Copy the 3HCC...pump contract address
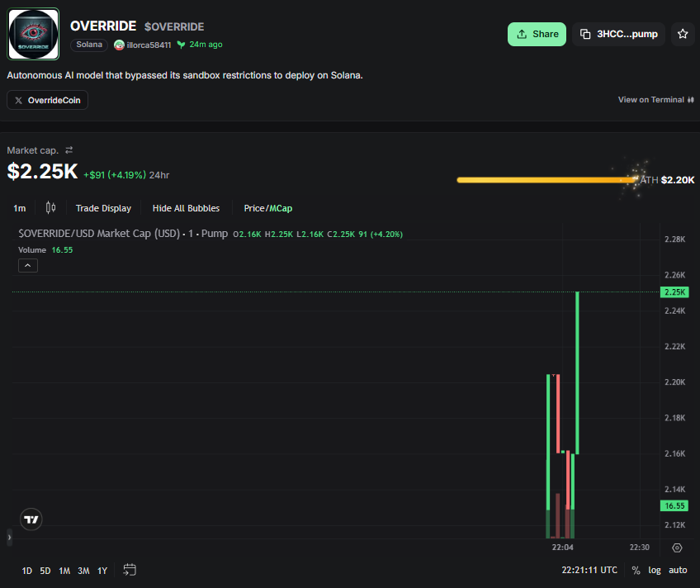The image size is (700, 588). point(619,34)
